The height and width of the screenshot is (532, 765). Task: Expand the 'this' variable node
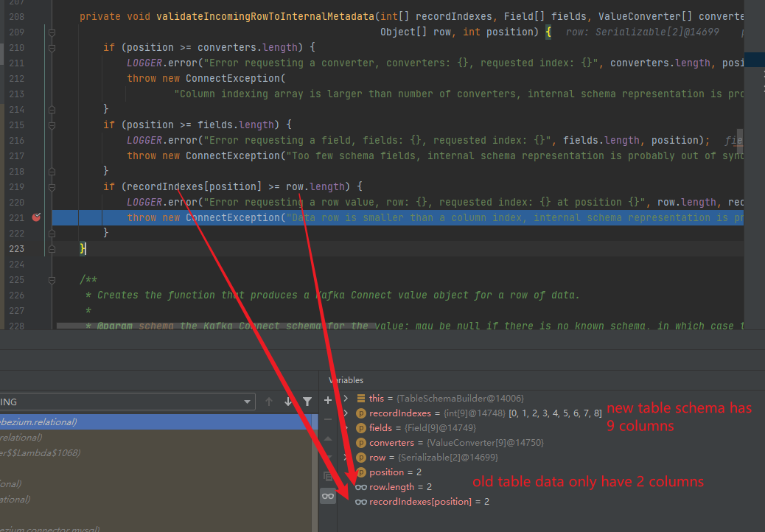[346, 399]
